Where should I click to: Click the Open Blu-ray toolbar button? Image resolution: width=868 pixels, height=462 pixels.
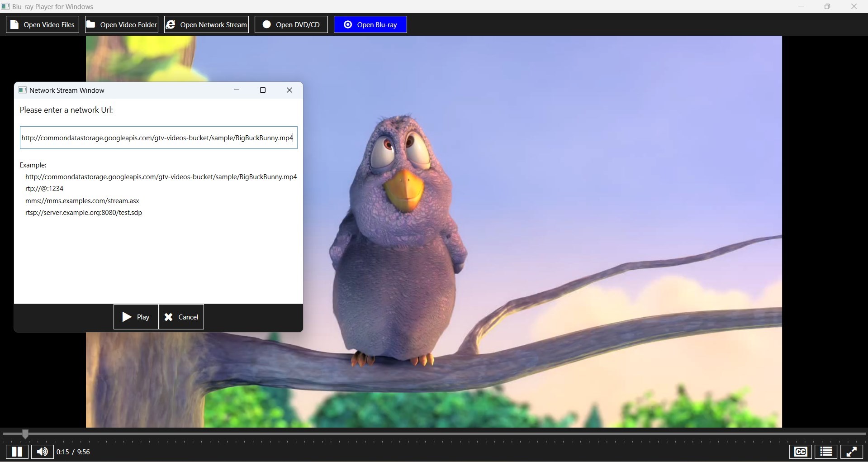tap(370, 24)
